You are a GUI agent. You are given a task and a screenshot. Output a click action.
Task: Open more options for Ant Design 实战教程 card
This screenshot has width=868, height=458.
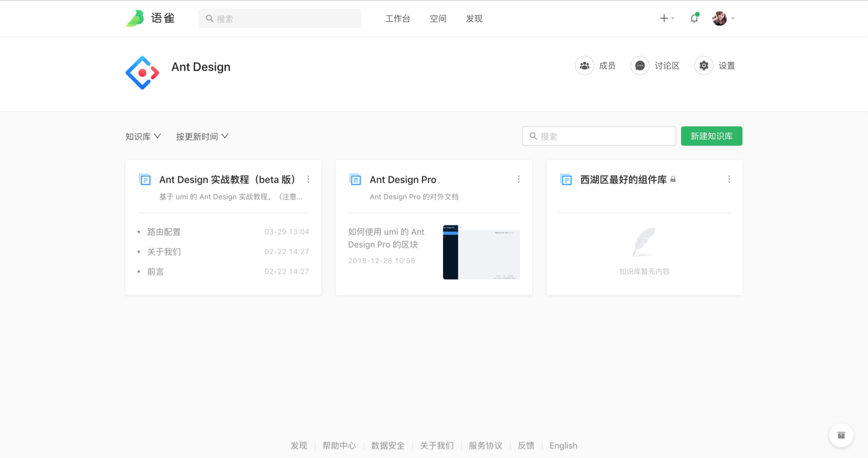308,180
